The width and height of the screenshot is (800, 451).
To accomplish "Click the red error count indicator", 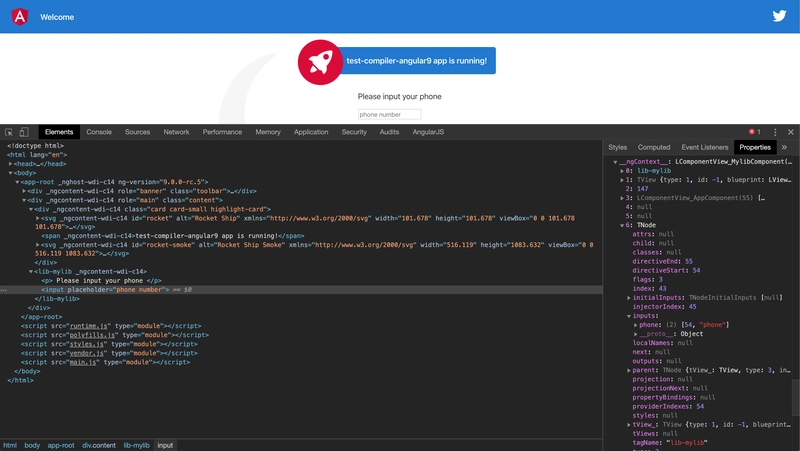I will (x=755, y=132).
